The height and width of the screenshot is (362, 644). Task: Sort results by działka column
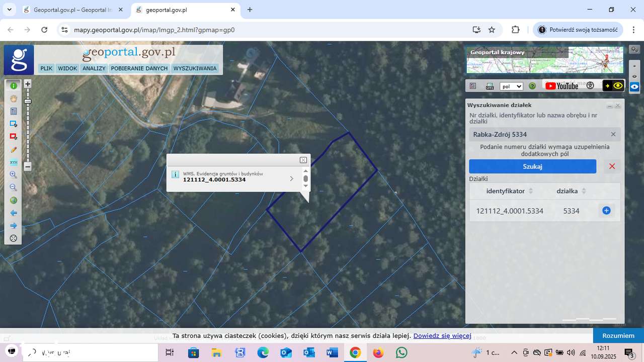(x=572, y=191)
